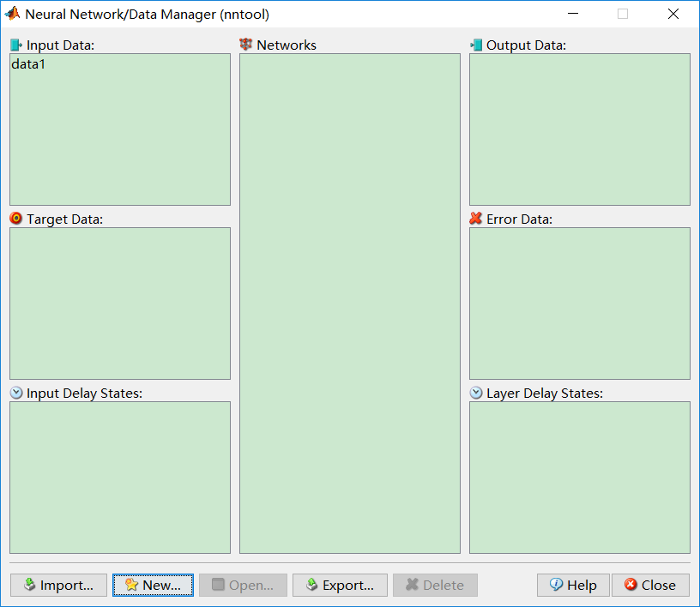The width and height of the screenshot is (700, 607).
Task: Close the window with the title bar X
Action: [x=673, y=14]
